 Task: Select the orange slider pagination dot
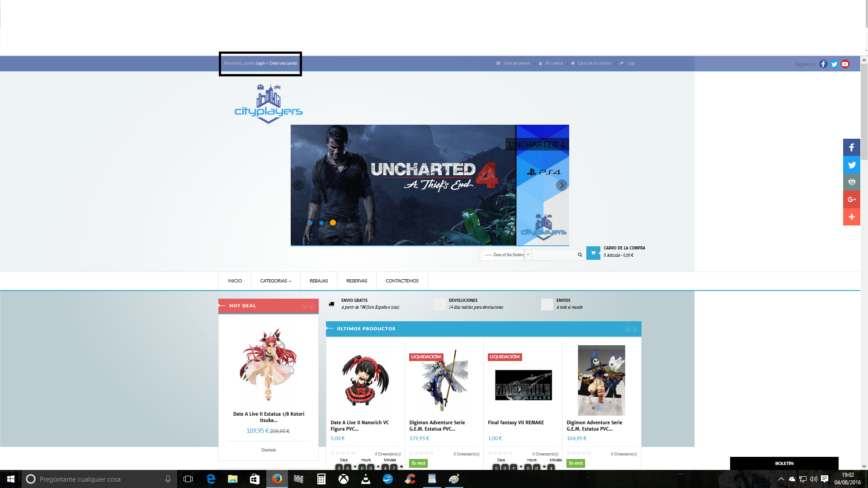pos(333,223)
